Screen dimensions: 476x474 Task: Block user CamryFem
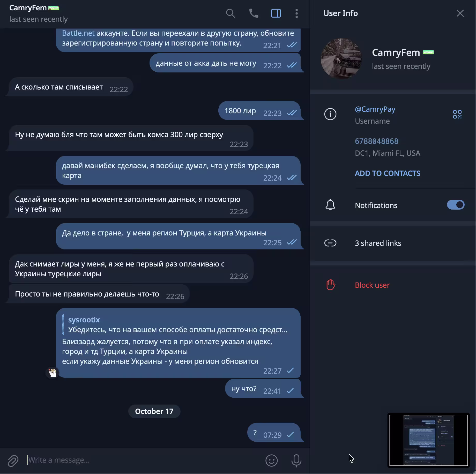click(x=393, y=285)
